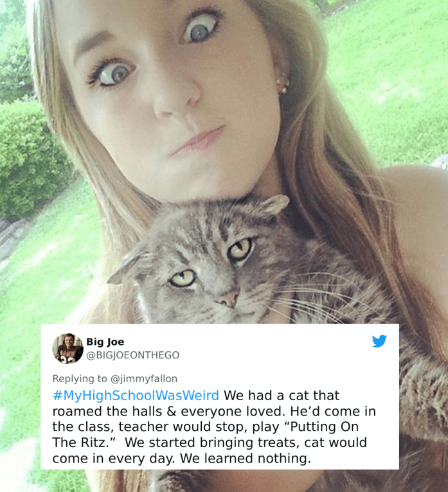448x492 pixels.
Task: Follow the @jimmyfallon mention link
Action: [x=144, y=379]
